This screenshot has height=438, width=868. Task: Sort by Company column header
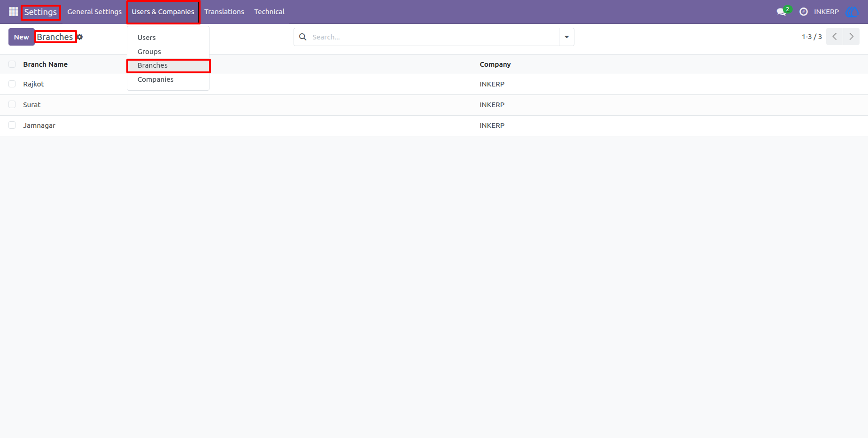pyautogui.click(x=495, y=64)
